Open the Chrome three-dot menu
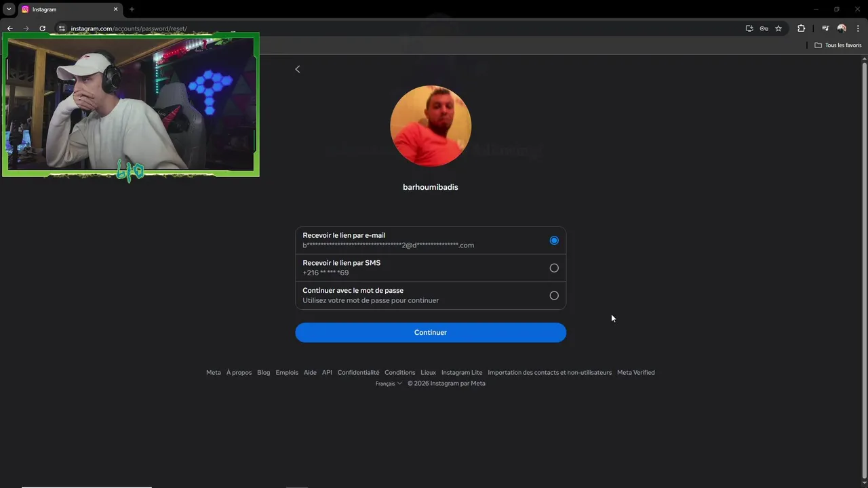 [858, 28]
